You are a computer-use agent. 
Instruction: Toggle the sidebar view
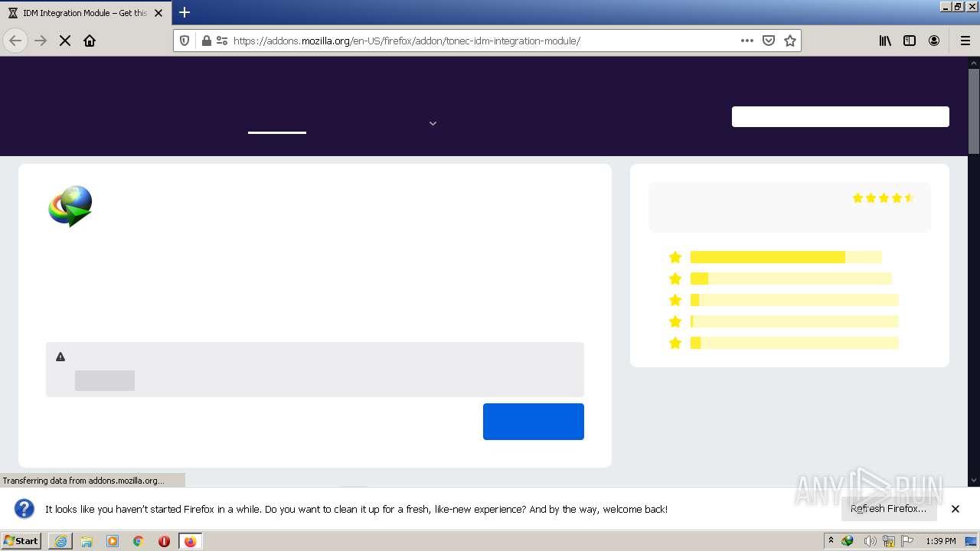coord(910,41)
